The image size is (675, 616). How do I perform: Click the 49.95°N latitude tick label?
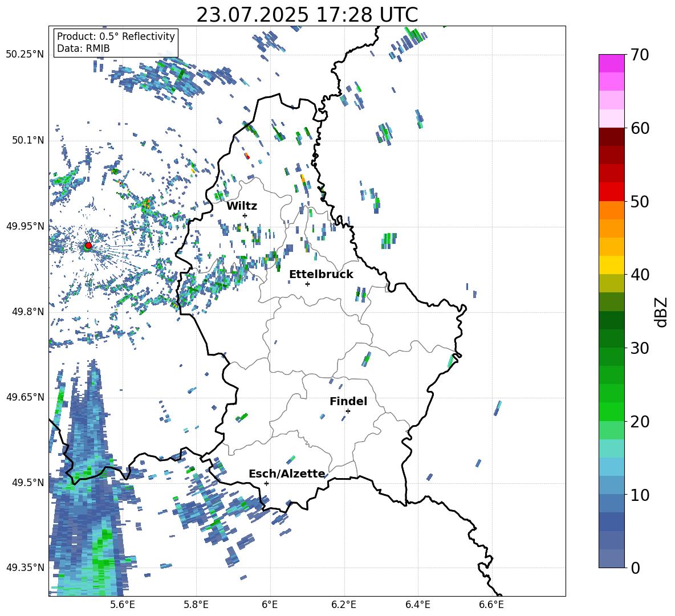[x=25, y=226]
